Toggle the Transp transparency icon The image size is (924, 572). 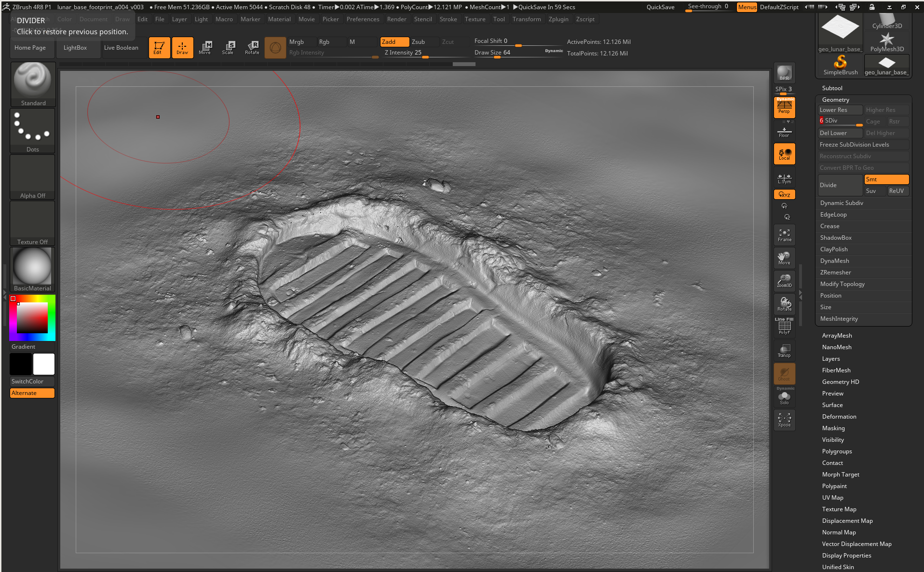pyautogui.click(x=784, y=351)
